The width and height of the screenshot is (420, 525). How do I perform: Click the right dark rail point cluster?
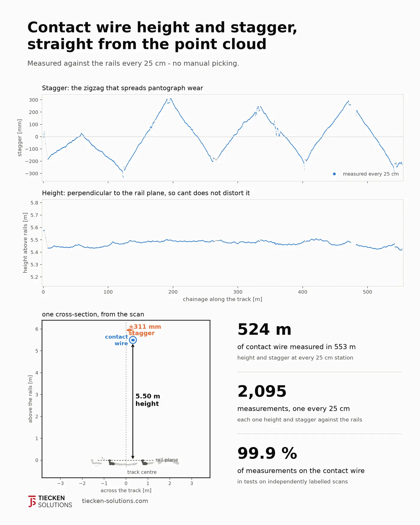(144, 462)
